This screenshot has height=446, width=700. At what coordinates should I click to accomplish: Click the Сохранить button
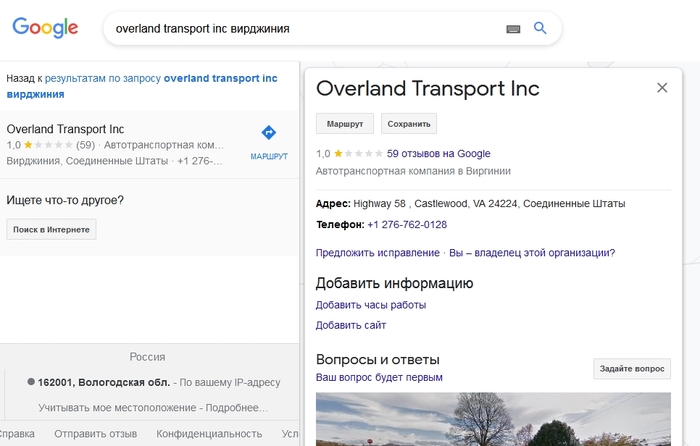pyautogui.click(x=409, y=124)
